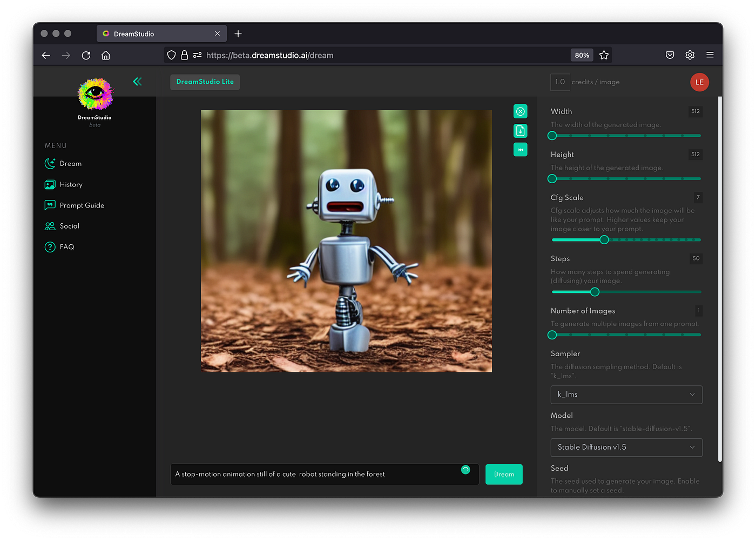Go to Prompt Guide menu item

pos(82,205)
